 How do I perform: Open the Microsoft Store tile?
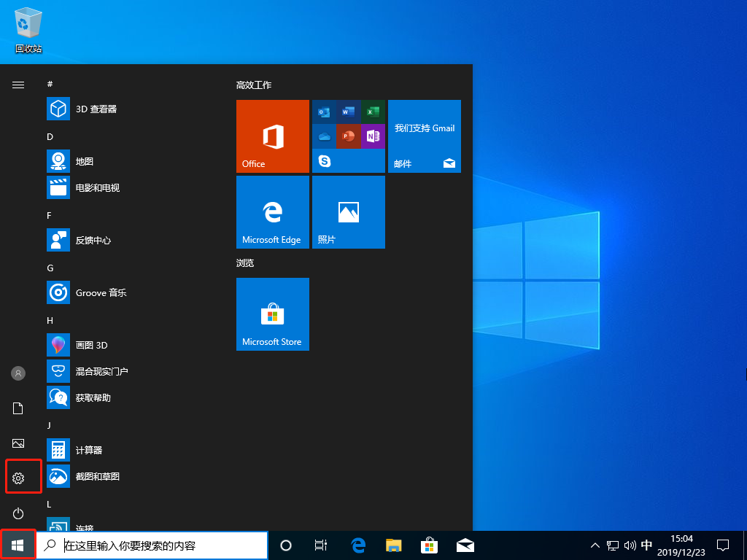click(x=272, y=314)
